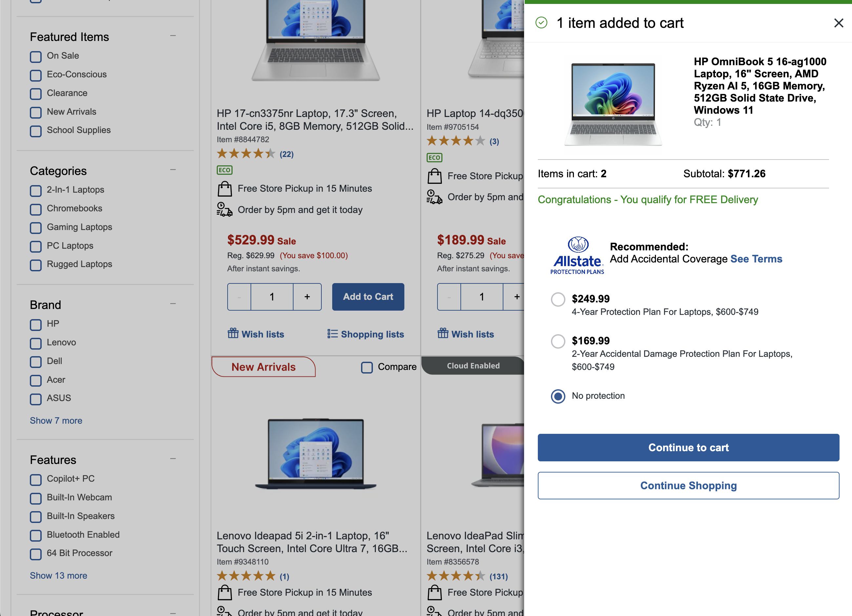Close the item added to cart panel
Image resolution: width=852 pixels, height=616 pixels.
click(x=838, y=23)
